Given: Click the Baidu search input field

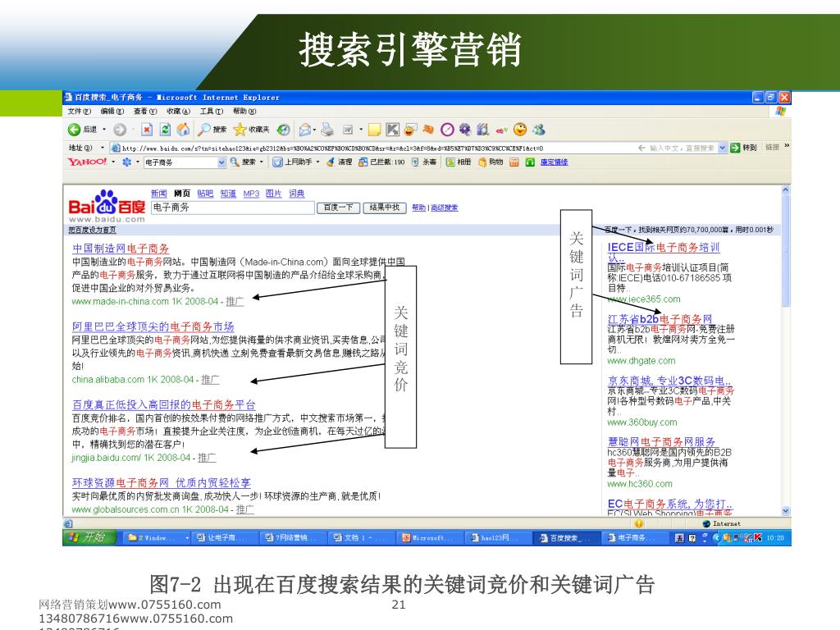Looking at the screenshot, I should tap(232, 208).
